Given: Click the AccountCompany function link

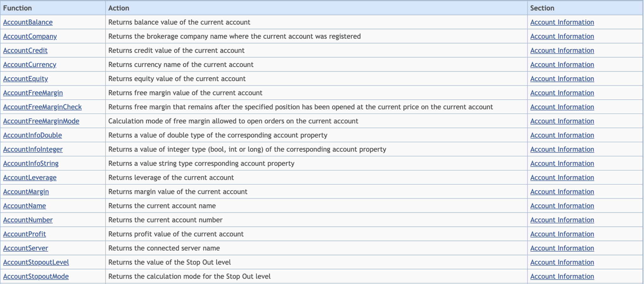Looking at the screenshot, I should [30, 36].
